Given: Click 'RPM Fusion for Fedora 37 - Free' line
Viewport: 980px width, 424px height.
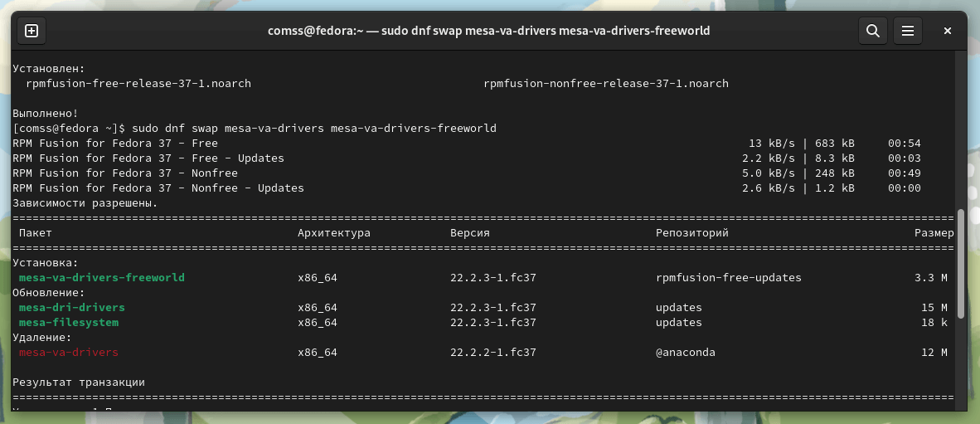Looking at the screenshot, I should tap(115, 144).
